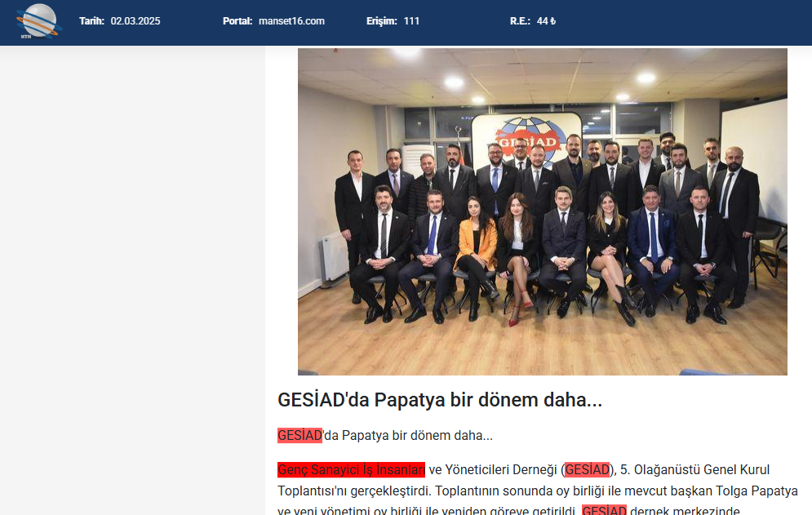Click the Portal label in header
Image resolution: width=812 pixels, height=515 pixels.
[237, 21]
